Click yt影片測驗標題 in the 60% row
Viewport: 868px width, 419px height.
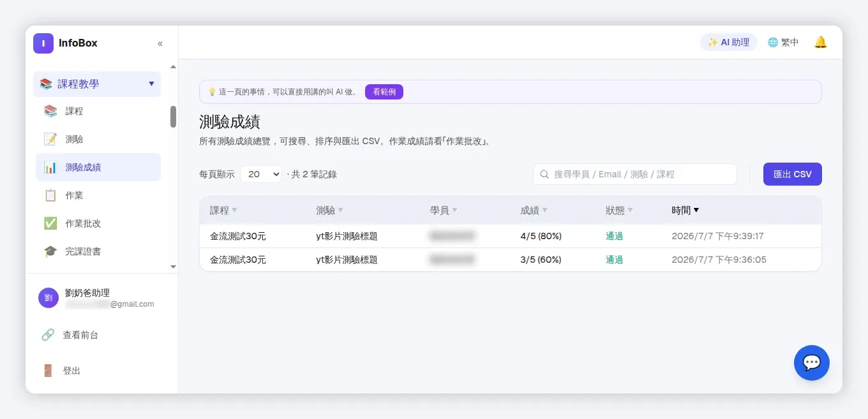[347, 260]
